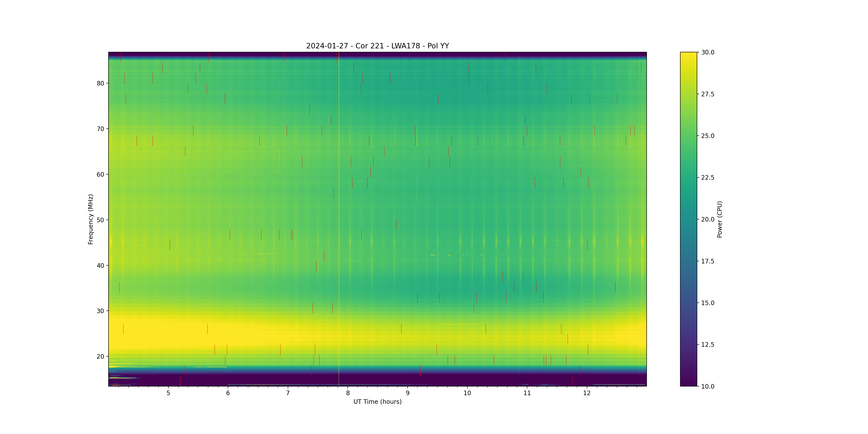Image resolution: width=868 pixels, height=434 pixels.
Task: Click the 25.0 colorbar tick label
Action: coord(708,136)
